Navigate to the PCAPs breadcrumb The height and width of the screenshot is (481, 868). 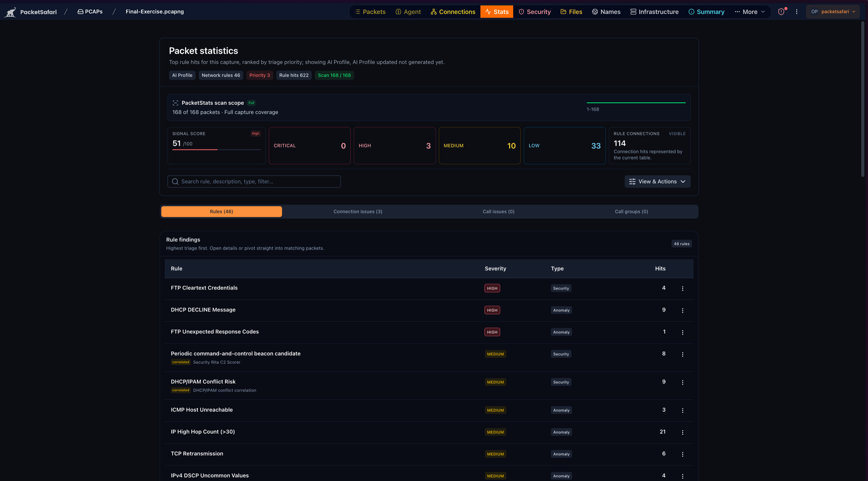point(90,12)
